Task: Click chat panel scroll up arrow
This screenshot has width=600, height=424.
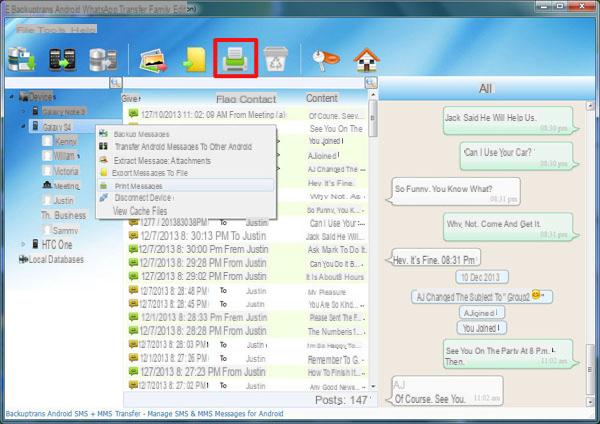Action: 590,105
